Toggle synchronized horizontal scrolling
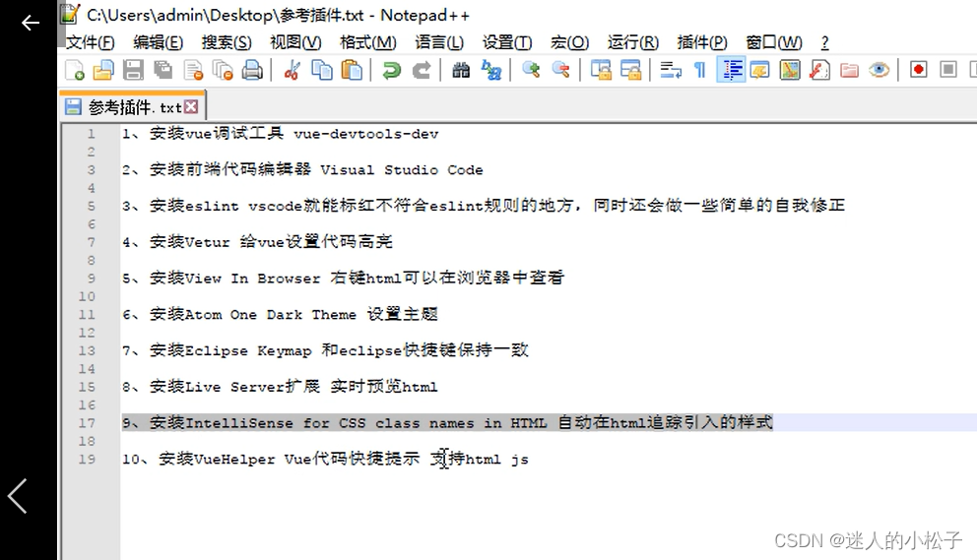This screenshot has width=977, height=560. [630, 70]
